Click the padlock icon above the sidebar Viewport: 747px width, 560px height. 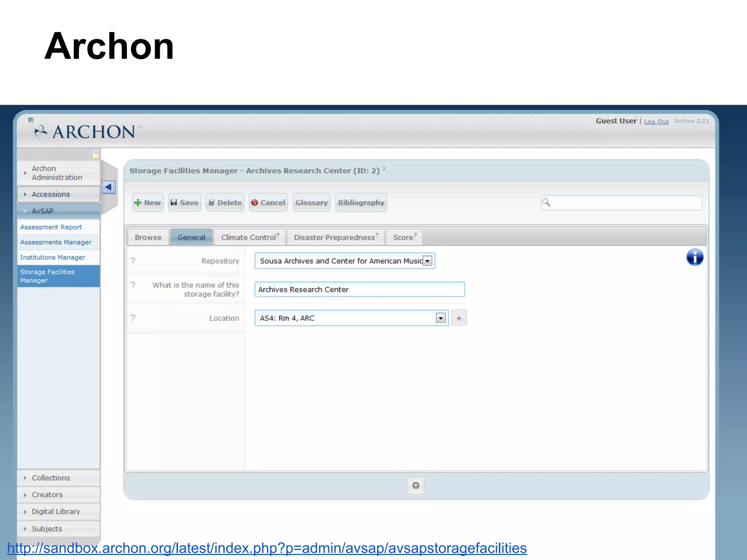[96, 154]
